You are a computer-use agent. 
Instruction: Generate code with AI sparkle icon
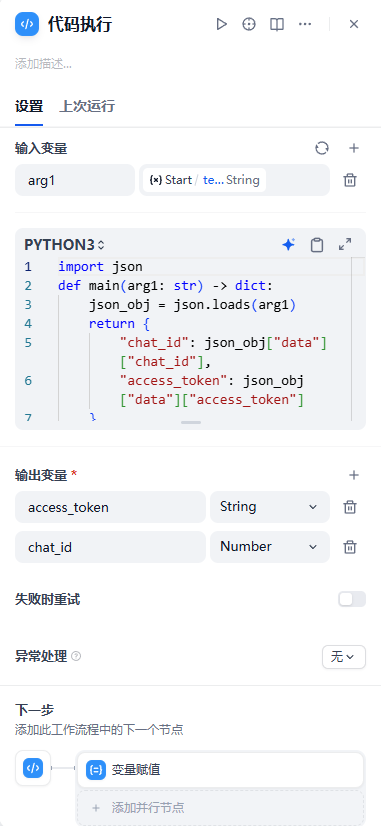[288, 244]
